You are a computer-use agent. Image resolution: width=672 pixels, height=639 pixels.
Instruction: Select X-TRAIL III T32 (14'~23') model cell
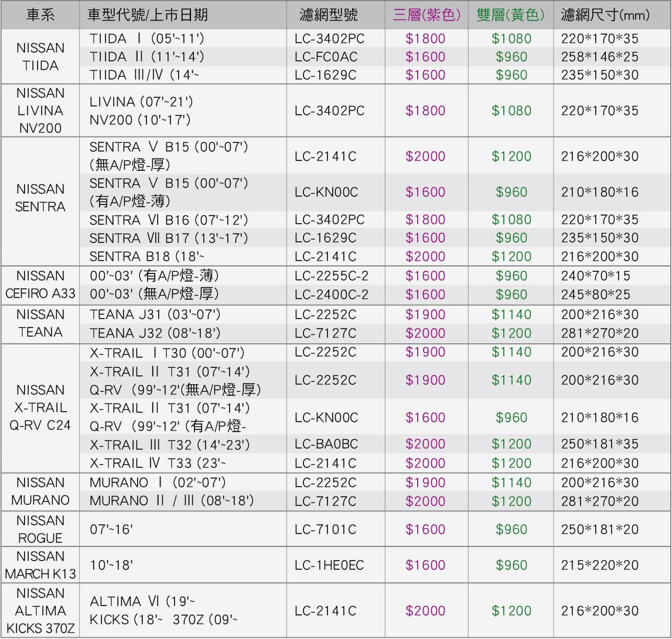pyautogui.click(x=183, y=445)
